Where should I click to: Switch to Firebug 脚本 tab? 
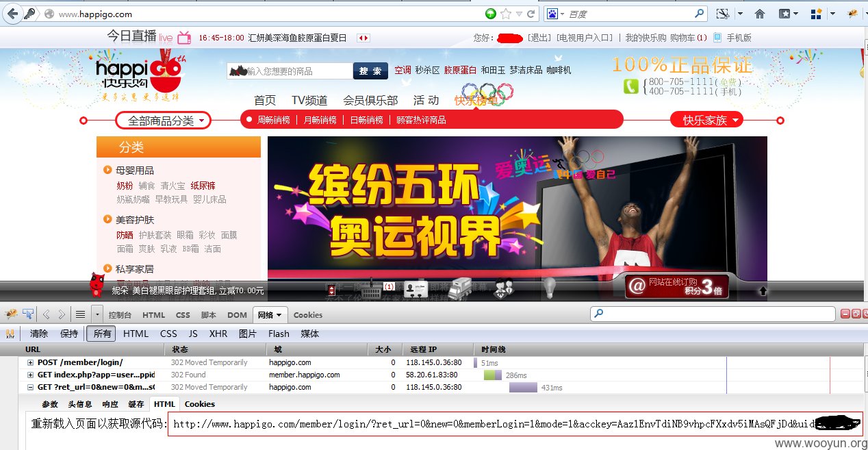[x=209, y=315]
